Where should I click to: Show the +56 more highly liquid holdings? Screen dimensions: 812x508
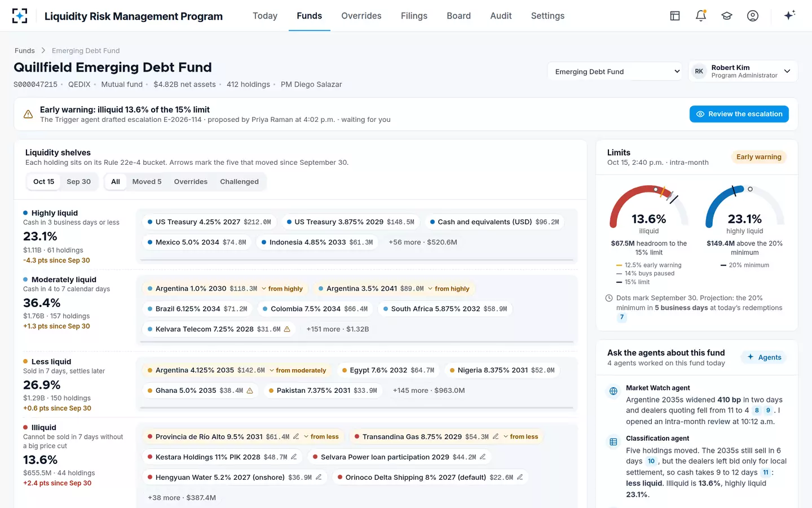pyautogui.click(x=423, y=242)
